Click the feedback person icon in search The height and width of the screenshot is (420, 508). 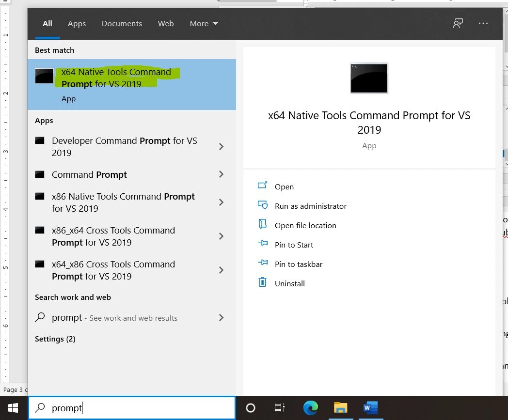click(x=457, y=23)
